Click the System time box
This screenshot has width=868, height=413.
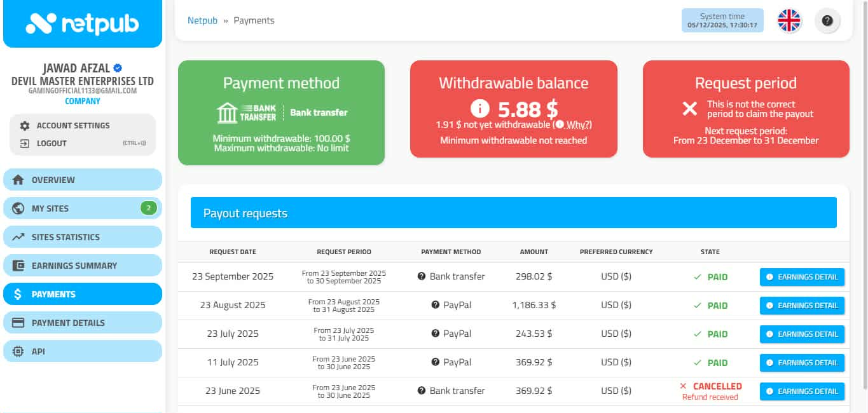pos(722,20)
